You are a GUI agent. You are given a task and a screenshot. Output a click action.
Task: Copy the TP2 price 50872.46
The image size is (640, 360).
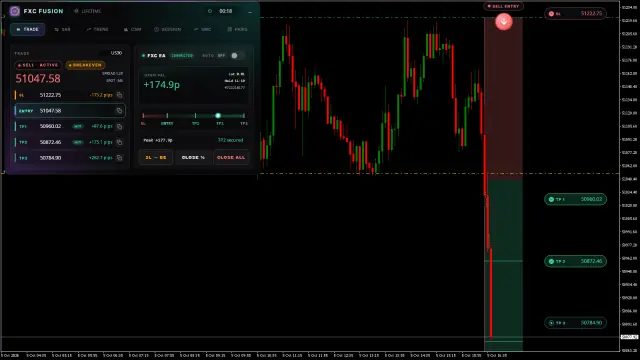pos(120,142)
